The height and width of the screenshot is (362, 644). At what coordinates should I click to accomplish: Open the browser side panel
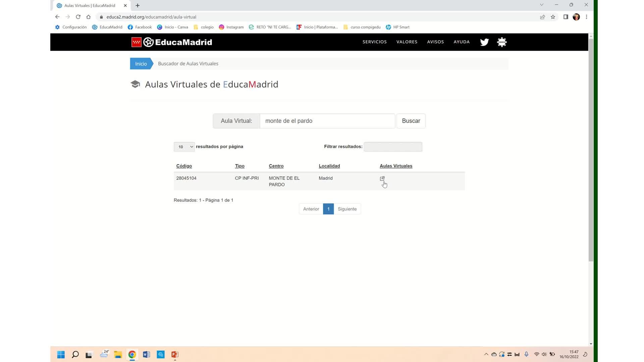[566, 17]
